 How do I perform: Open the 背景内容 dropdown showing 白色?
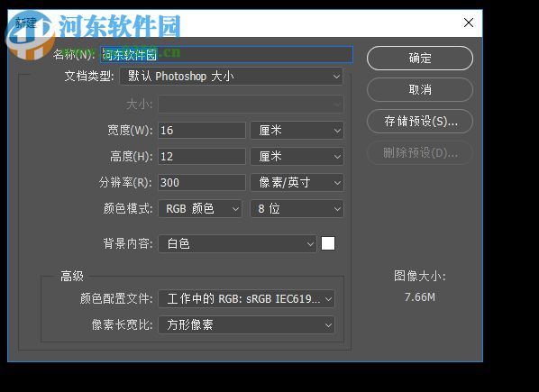pos(237,244)
